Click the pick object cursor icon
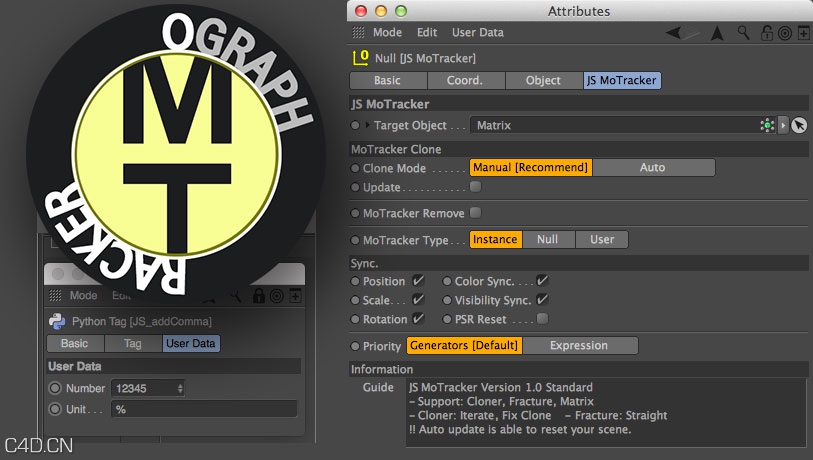Image resolution: width=813 pixels, height=460 pixels. (798, 126)
